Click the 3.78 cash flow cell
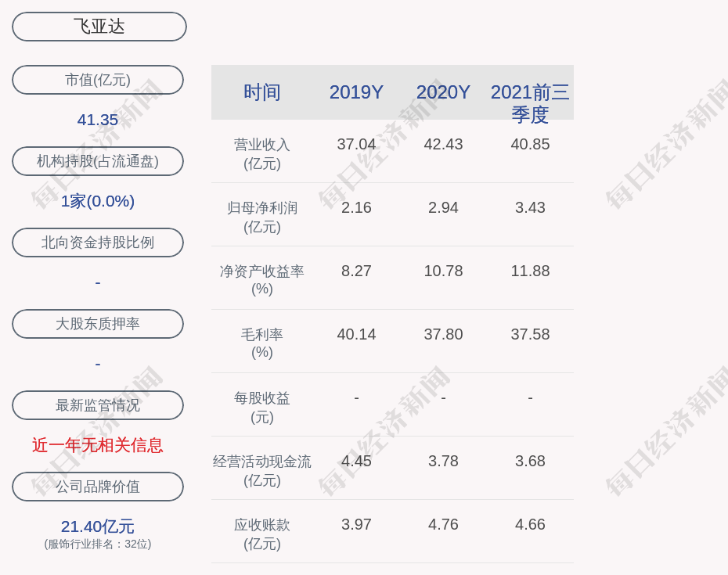The image size is (728, 575). click(x=443, y=461)
